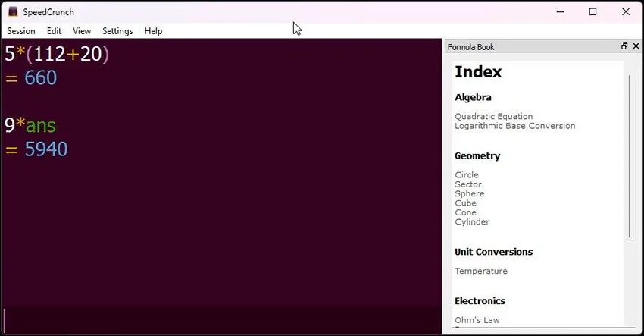The image size is (644, 336).
Task: Close the SpeedCrunch window
Action: [x=626, y=12]
